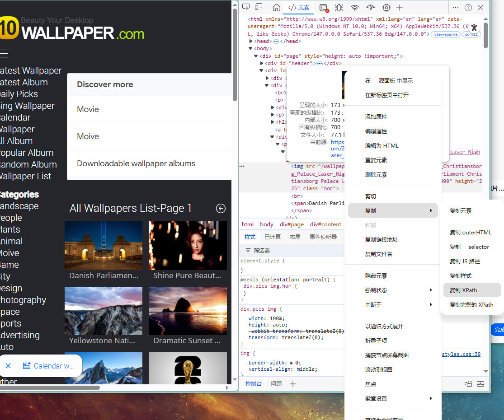Activate the inspect element picker tool
Screen dimensions: 504x420
[246, 7]
